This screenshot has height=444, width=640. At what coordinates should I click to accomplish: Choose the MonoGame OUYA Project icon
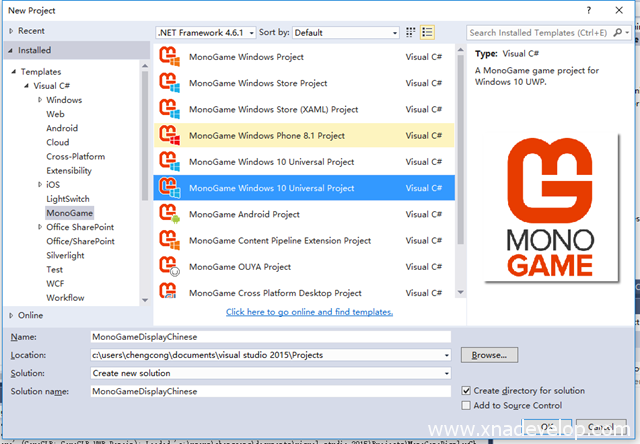[169, 267]
